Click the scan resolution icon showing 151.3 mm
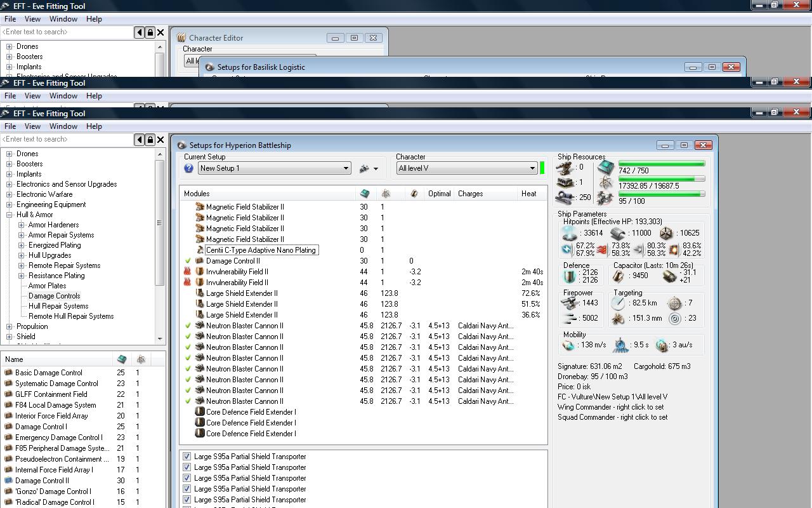812x508 pixels. click(x=619, y=319)
